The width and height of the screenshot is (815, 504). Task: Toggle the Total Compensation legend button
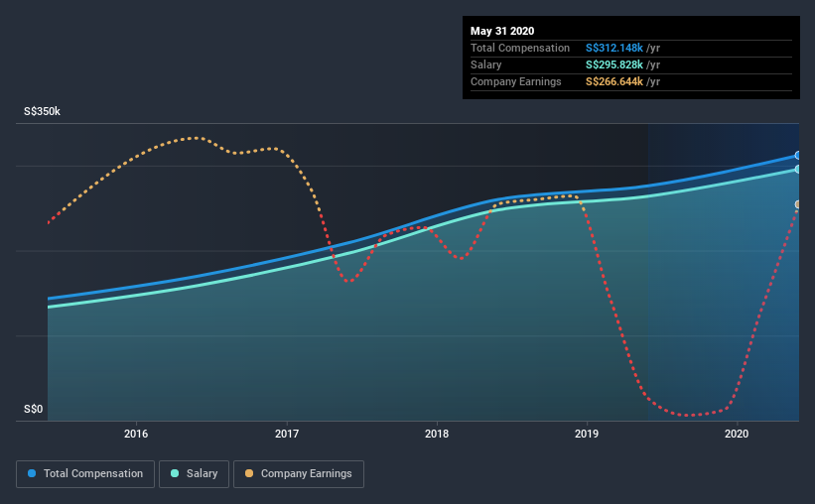click(x=85, y=474)
